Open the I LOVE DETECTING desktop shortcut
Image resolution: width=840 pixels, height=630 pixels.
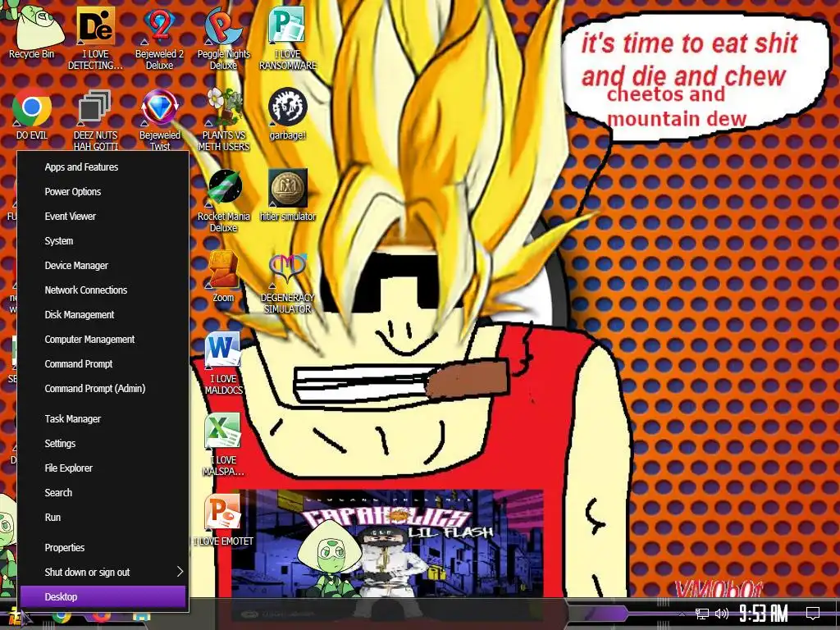[95, 38]
